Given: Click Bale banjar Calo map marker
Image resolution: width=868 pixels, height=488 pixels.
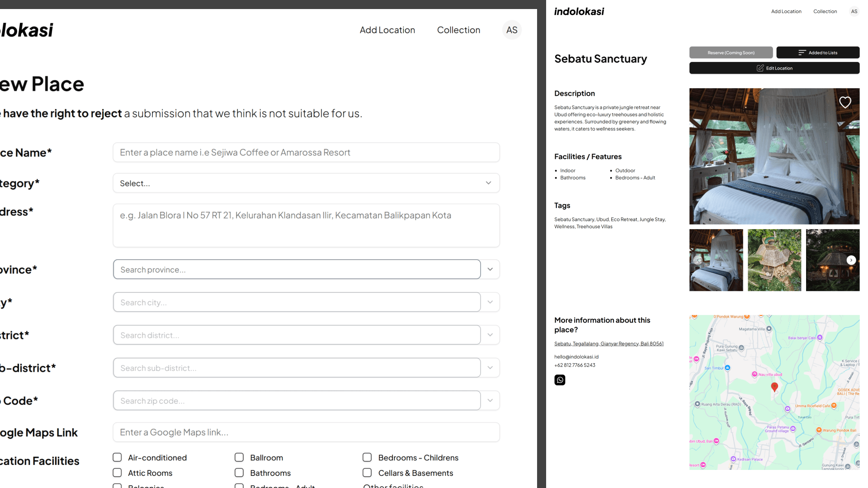Looking at the screenshot, I should point(820,338).
